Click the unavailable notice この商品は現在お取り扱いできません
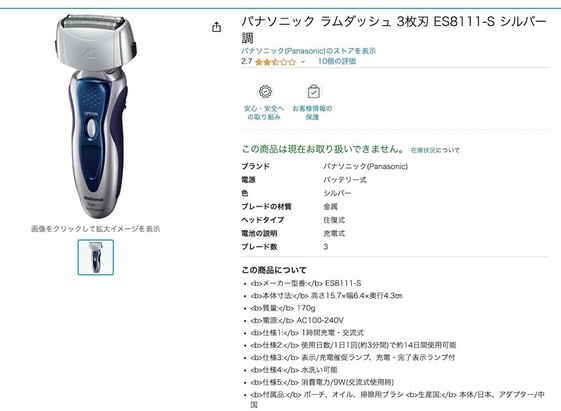The height and width of the screenshot is (411, 561). pyautogui.click(x=323, y=149)
